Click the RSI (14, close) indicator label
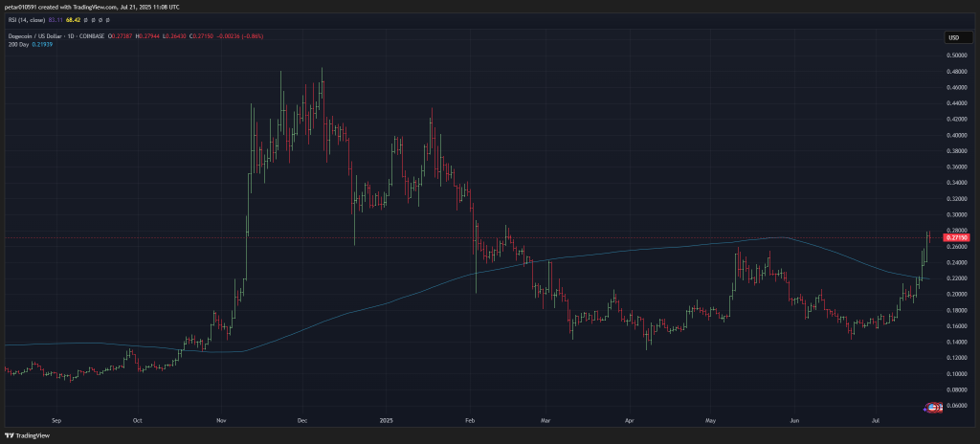The image size is (980, 444). [x=25, y=20]
